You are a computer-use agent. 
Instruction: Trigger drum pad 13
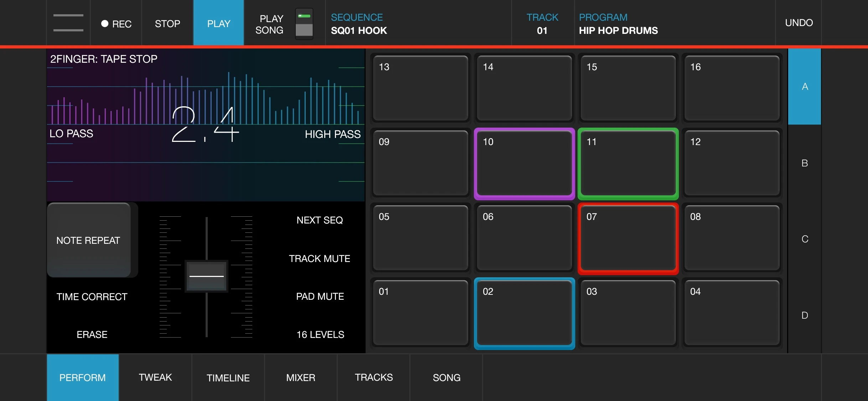click(420, 88)
